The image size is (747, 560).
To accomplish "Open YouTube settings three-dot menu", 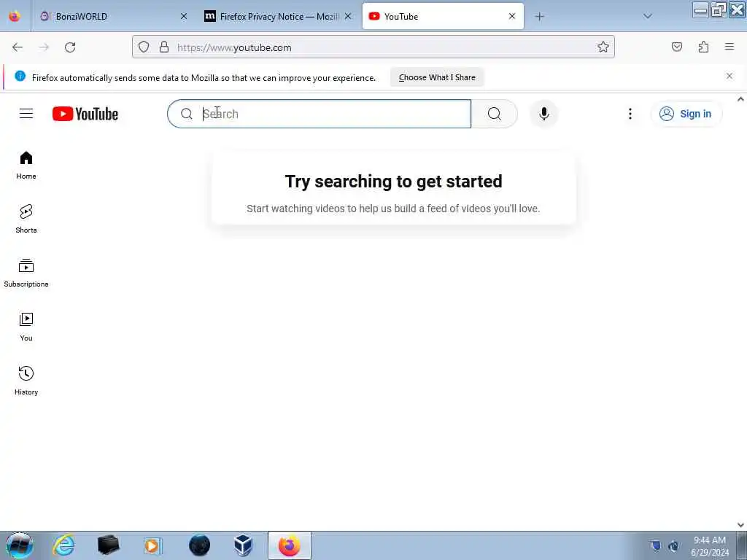I will (x=630, y=114).
